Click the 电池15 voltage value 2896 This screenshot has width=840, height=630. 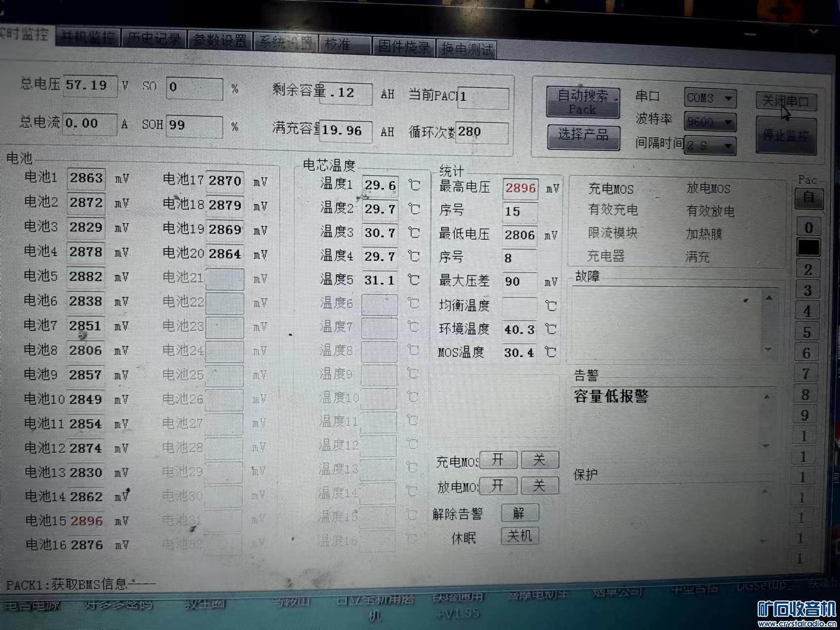(86, 521)
